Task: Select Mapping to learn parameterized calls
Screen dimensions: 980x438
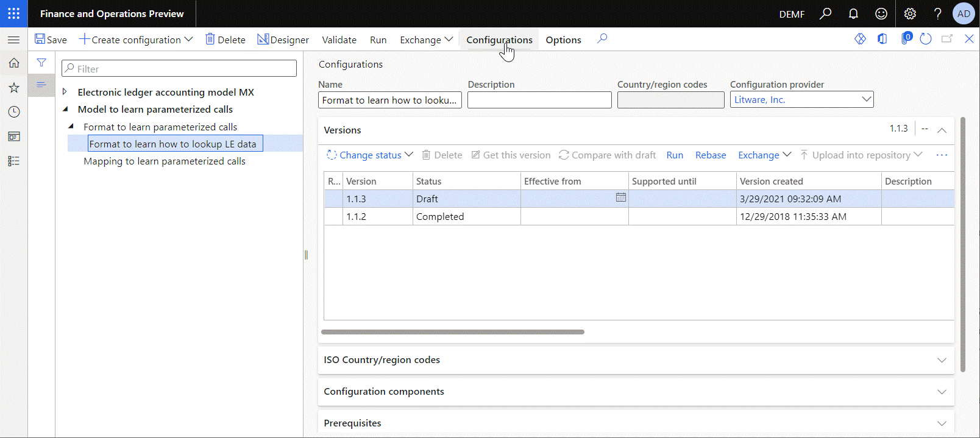Action: tap(165, 161)
